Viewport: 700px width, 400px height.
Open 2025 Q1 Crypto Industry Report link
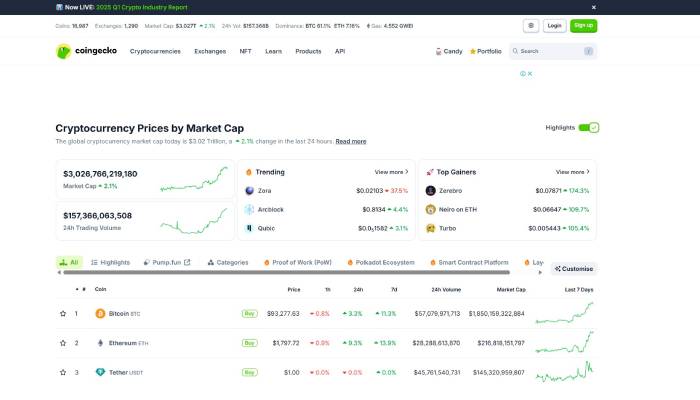[142, 7]
